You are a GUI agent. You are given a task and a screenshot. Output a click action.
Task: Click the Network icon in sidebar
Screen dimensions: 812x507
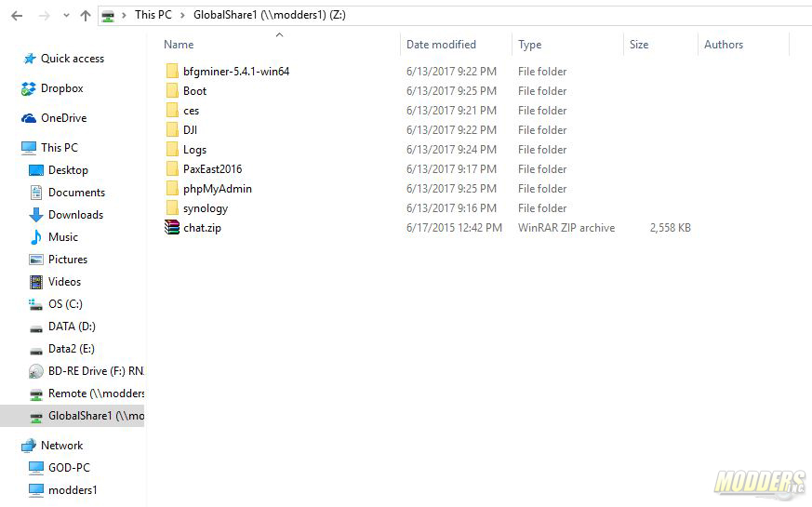coord(29,446)
